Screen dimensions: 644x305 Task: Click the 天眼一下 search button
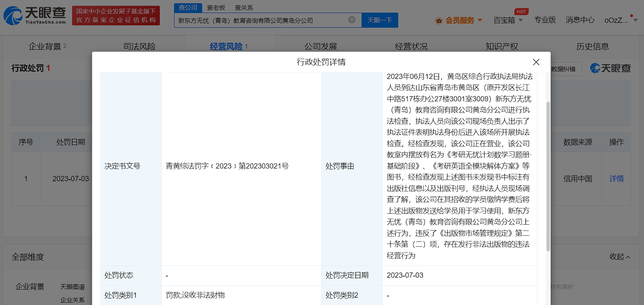380,20
